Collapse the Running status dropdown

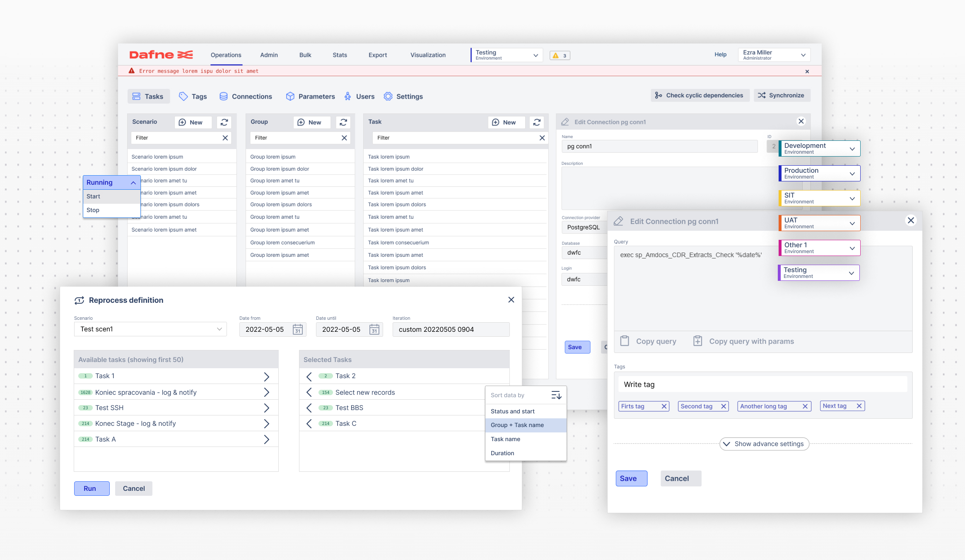tap(133, 183)
